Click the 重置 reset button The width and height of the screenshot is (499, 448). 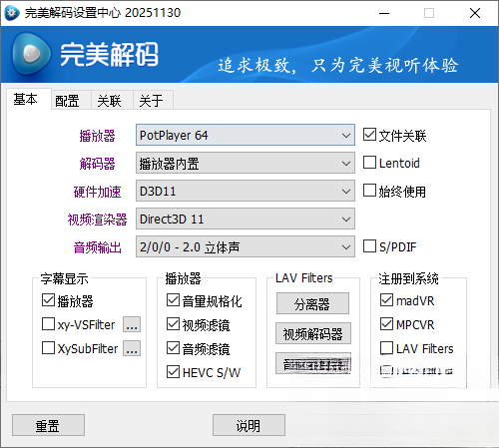(x=48, y=425)
